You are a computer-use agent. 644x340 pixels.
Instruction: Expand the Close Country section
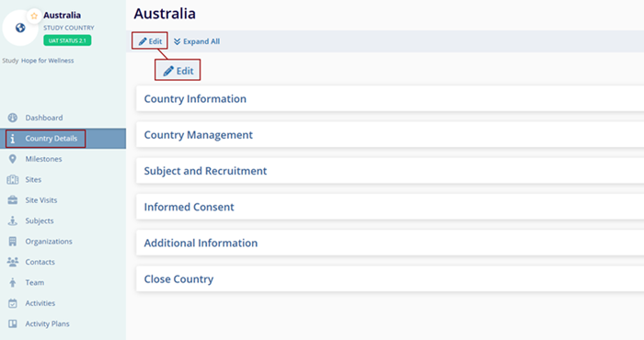tap(390, 279)
